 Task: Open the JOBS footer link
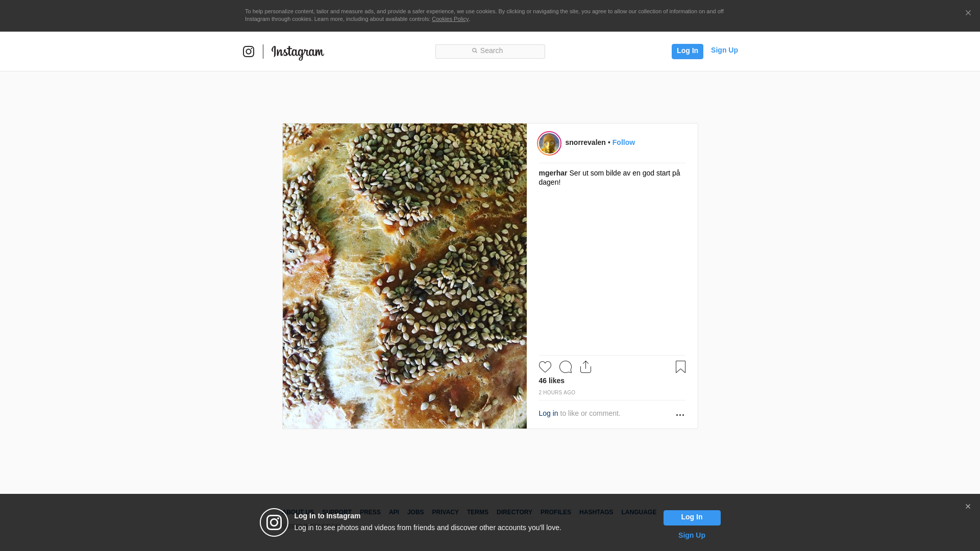point(415,512)
